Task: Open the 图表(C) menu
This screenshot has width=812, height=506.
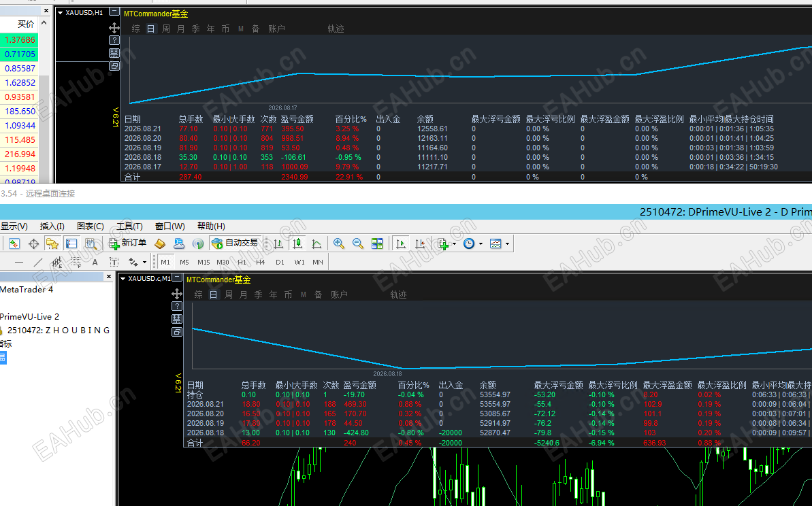Action: click(x=90, y=226)
